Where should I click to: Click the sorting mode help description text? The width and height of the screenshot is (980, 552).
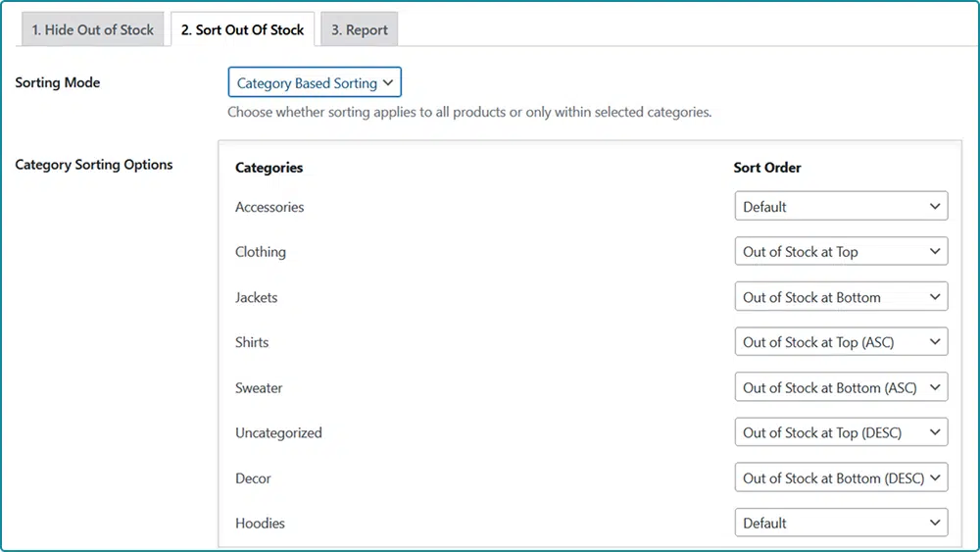[x=469, y=112]
